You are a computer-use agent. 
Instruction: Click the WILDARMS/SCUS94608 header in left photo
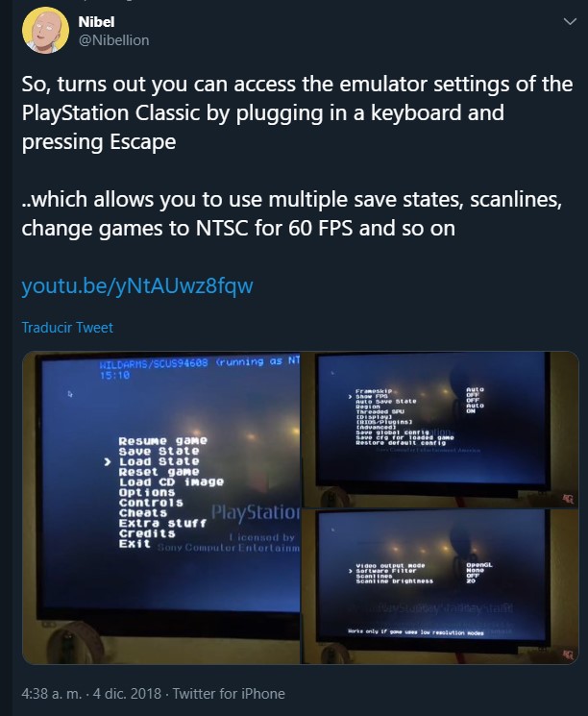tap(154, 363)
